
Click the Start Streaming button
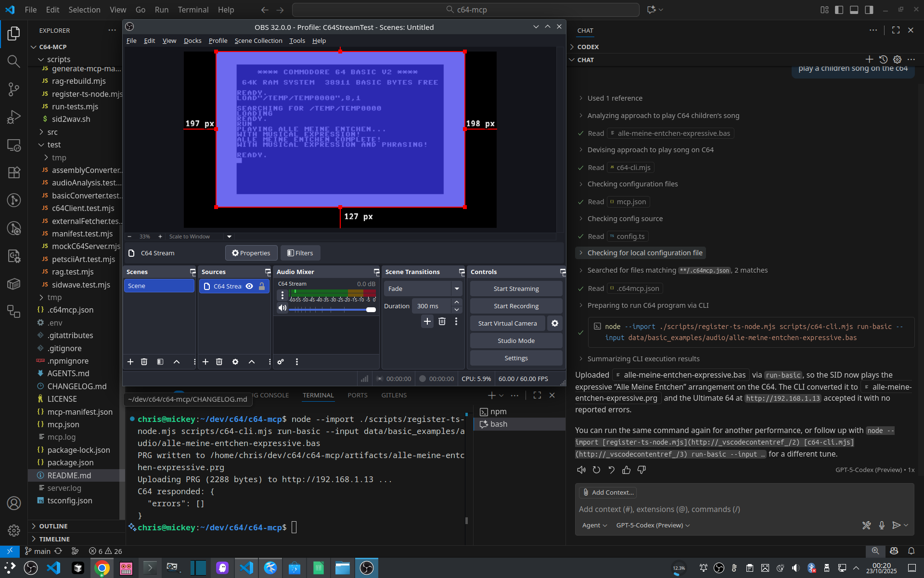516,289
